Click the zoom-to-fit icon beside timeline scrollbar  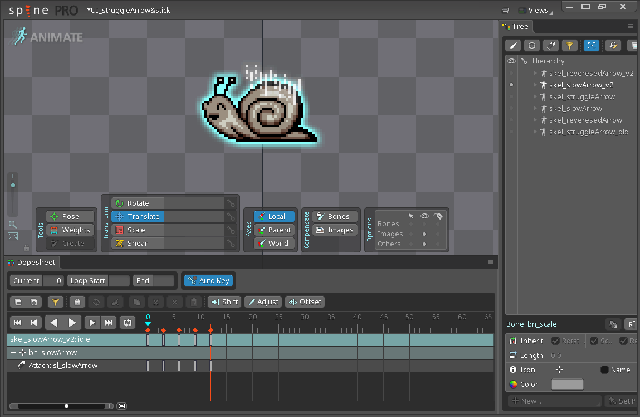click(122, 406)
